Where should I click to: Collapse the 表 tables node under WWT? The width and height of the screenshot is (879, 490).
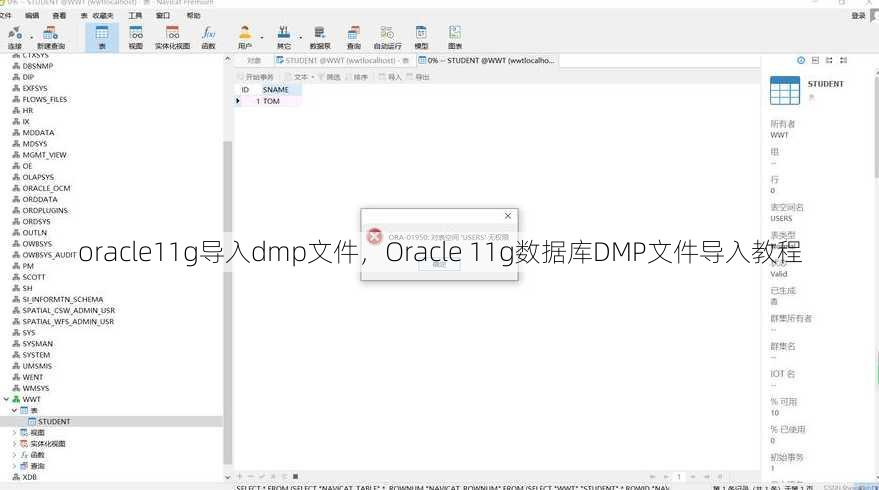click(x=15, y=410)
